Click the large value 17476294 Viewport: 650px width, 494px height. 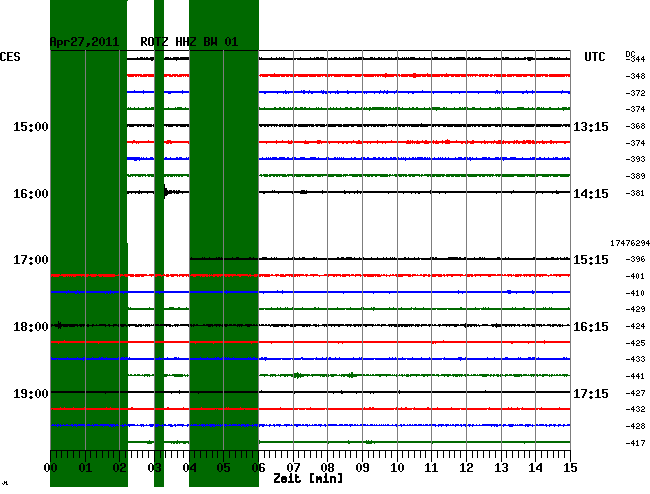pyautogui.click(x=630, y=243)
